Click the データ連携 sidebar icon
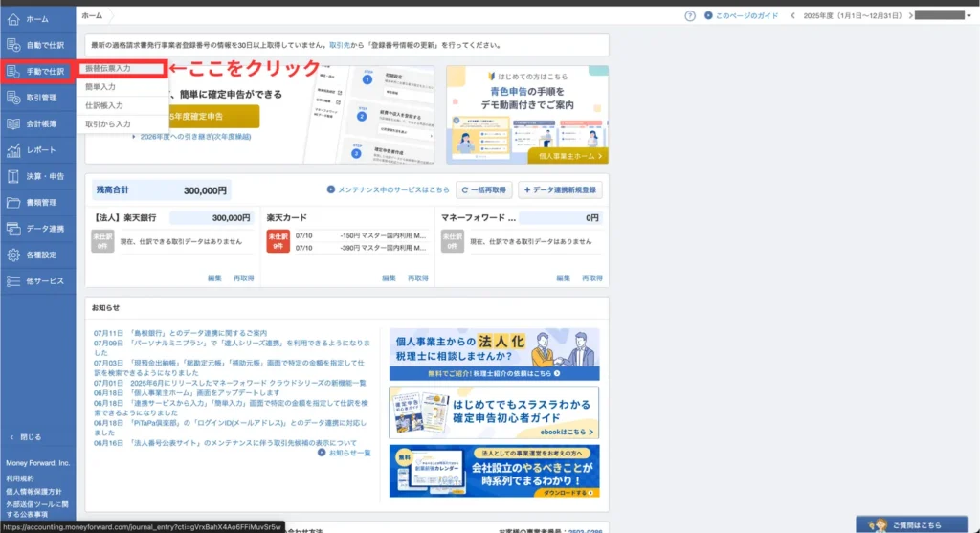 tap(13, 229)
